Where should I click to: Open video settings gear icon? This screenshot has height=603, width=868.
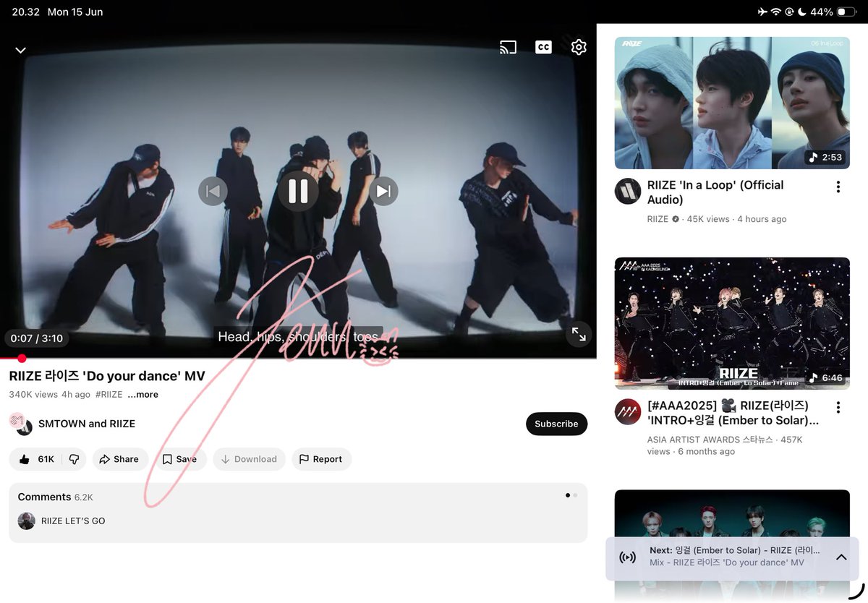click(x=579, y=47)
